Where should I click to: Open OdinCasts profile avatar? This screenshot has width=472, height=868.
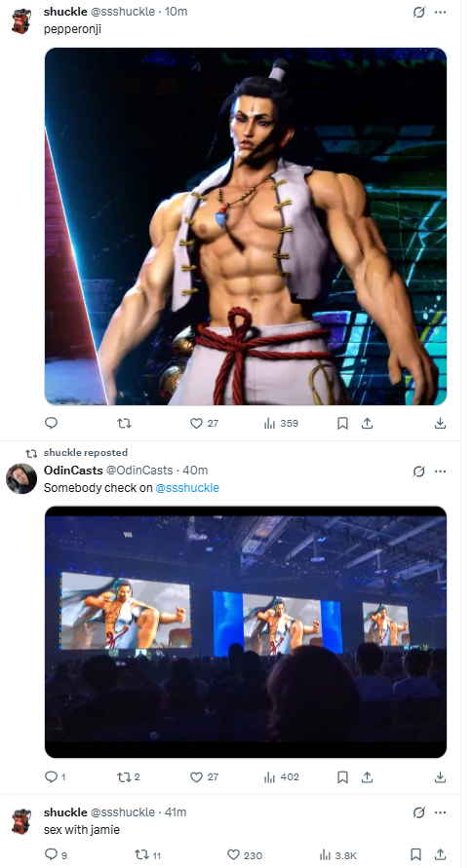coord(21,479)
